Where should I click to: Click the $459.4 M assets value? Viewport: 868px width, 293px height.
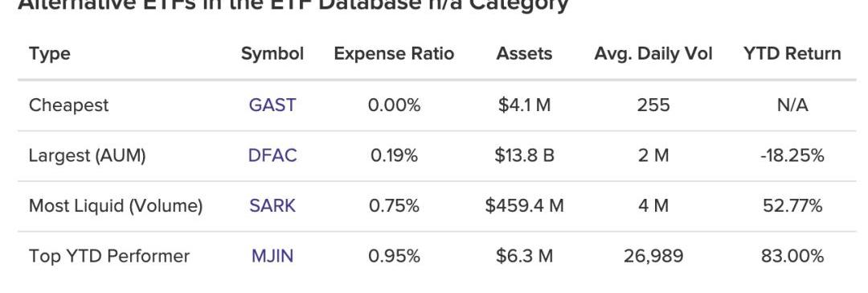coord(524,206)
